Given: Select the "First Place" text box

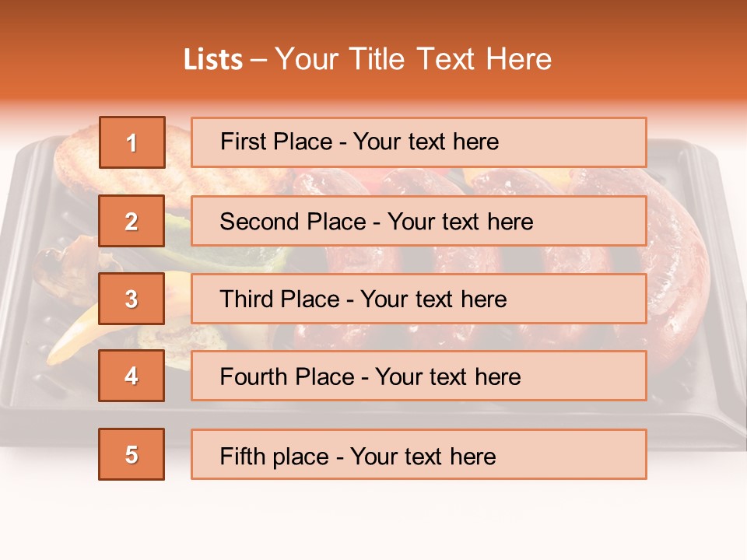Looking at the screenshot, I should tap(419, 142).
